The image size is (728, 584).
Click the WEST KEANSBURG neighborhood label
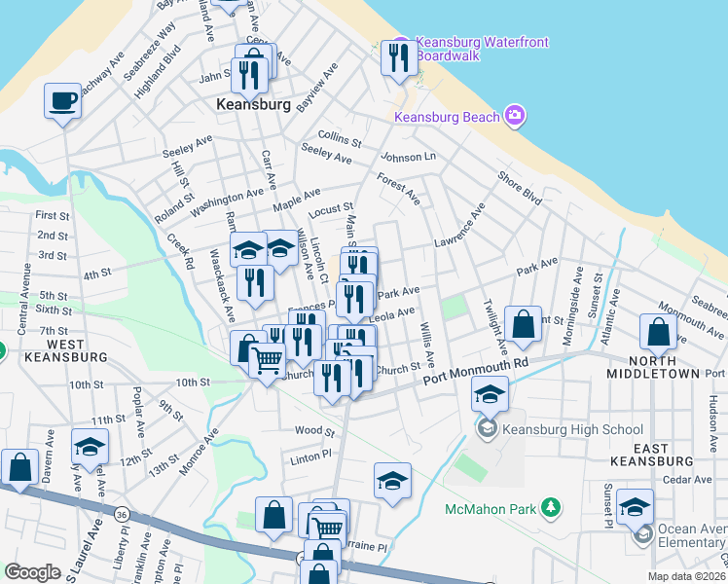click(x=66, y=351)
